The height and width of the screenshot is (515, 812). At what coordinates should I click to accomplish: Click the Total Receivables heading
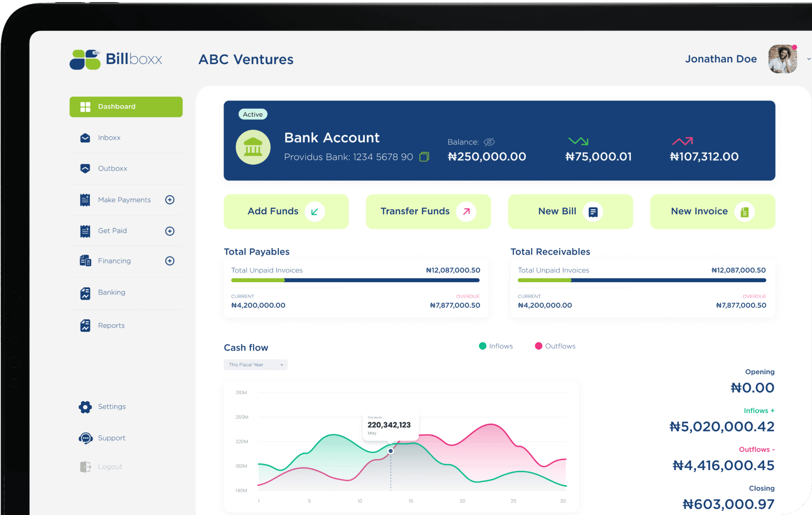click(550, 252)
